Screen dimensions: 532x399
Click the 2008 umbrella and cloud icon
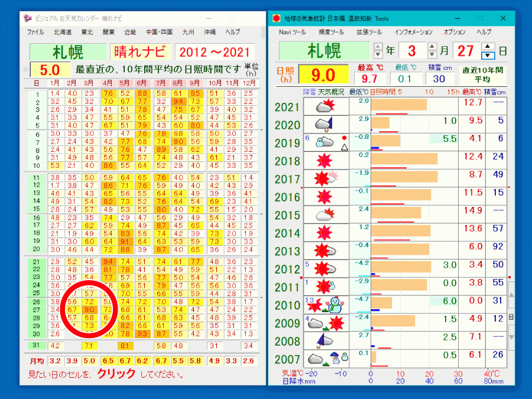click(x=325, y=341)
